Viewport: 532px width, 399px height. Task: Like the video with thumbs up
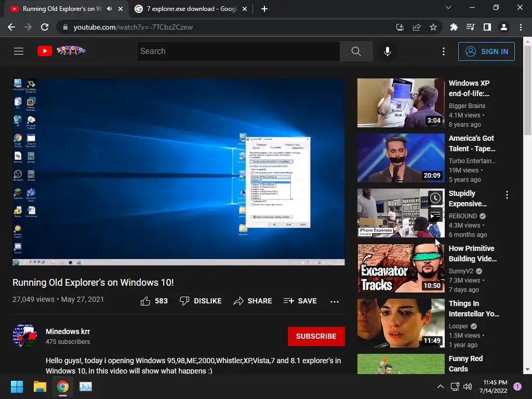click(154, 301)
